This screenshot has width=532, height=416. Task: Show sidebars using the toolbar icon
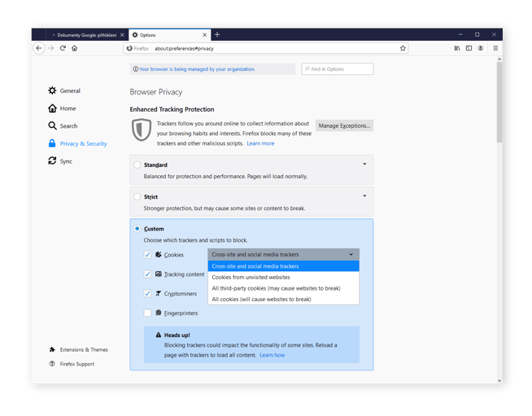(x=469, y=48)
